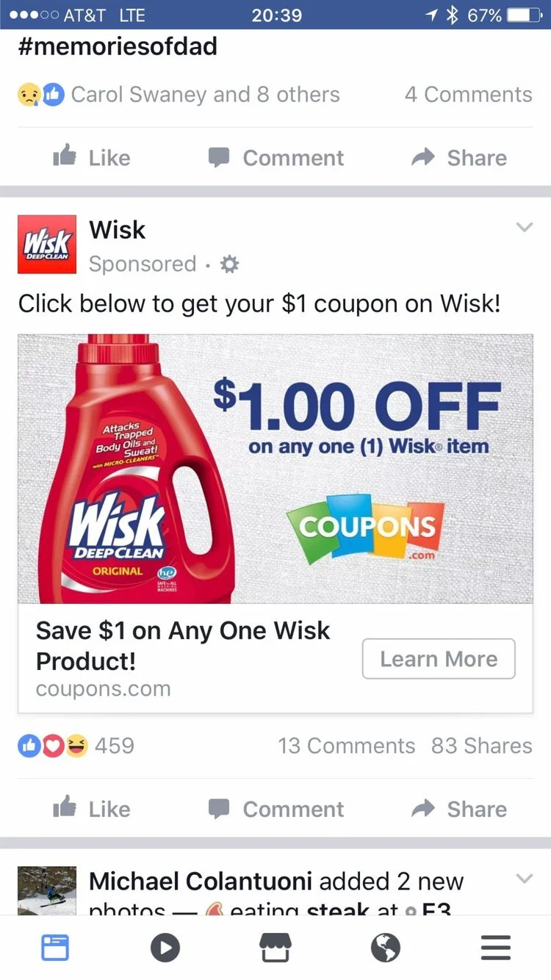Tap the Sponsored gear settings icon
The width and height of the screenshot is (551, 980).
click(230, 264)
